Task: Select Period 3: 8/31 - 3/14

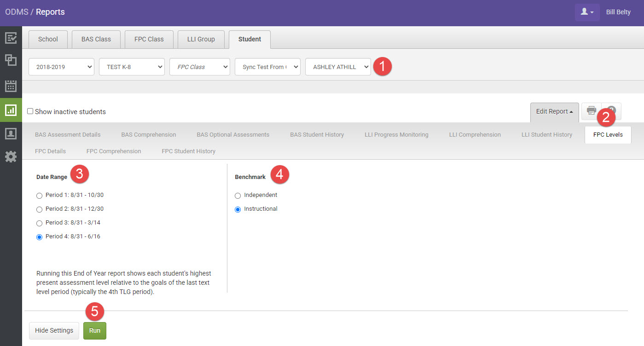Action: click(40, 223)
